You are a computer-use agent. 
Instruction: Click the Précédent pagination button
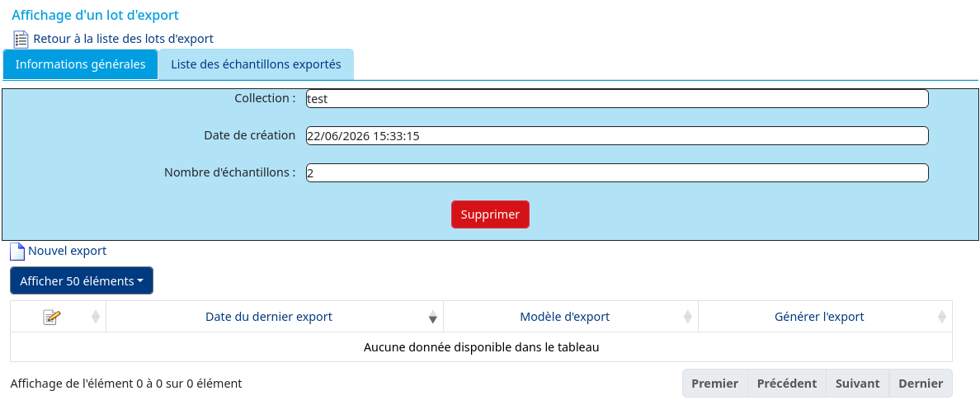click(x=787, y=383)
